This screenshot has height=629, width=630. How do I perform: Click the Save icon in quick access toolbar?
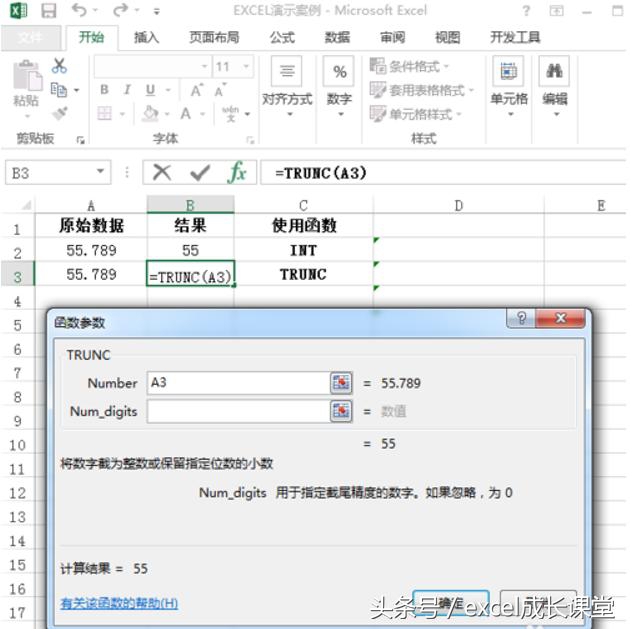[x=49, y=10]
